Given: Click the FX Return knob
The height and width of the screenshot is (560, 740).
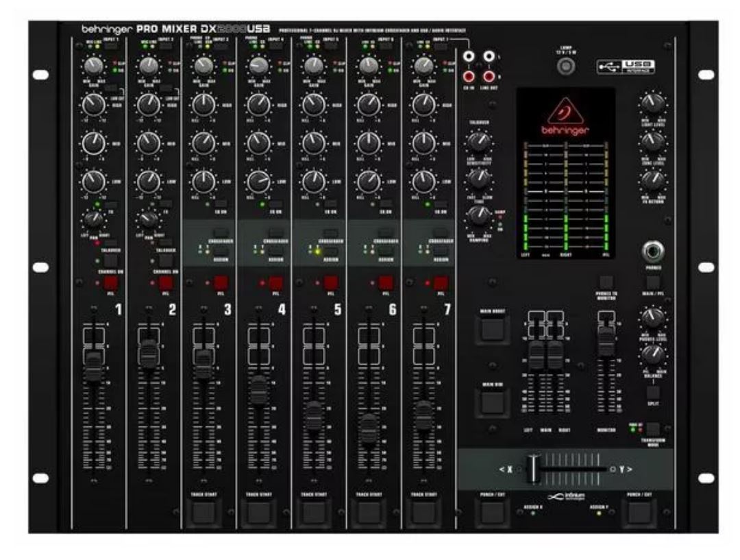Looking at the screenshot, I should pyautogui.click(x=653, y=180).
